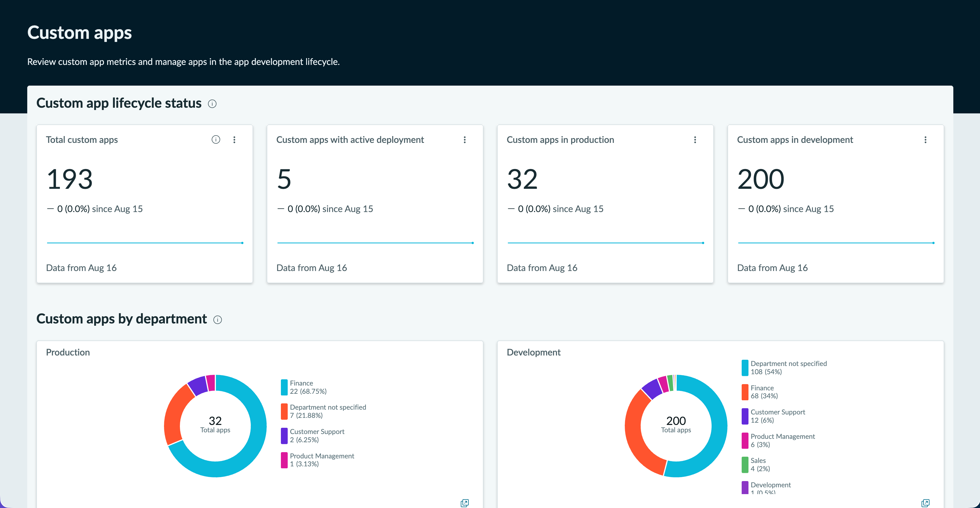Click 'Data from Aug 16' on production card
The height and width of the screenshot is (508, 980).
tap(542, 268)
